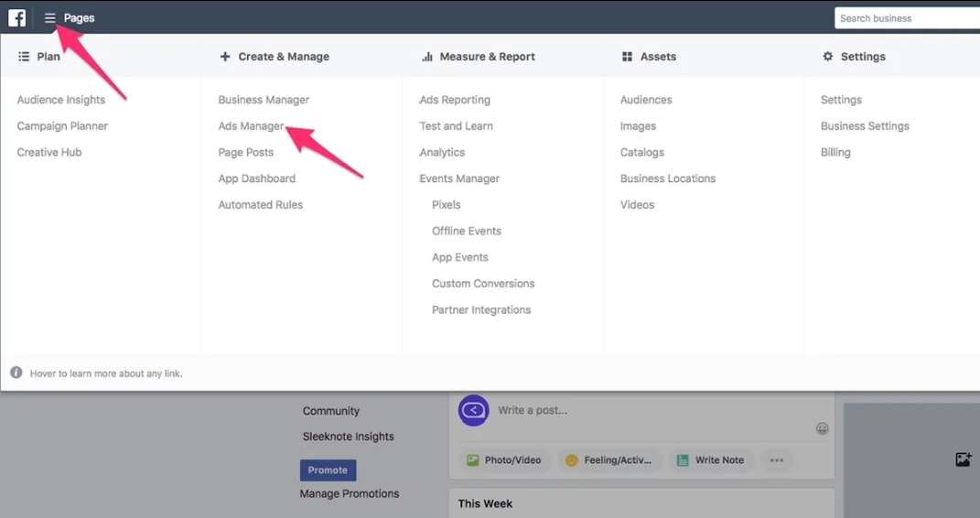
Task: Open Ads Reporting
Action: tap(455, 100)
